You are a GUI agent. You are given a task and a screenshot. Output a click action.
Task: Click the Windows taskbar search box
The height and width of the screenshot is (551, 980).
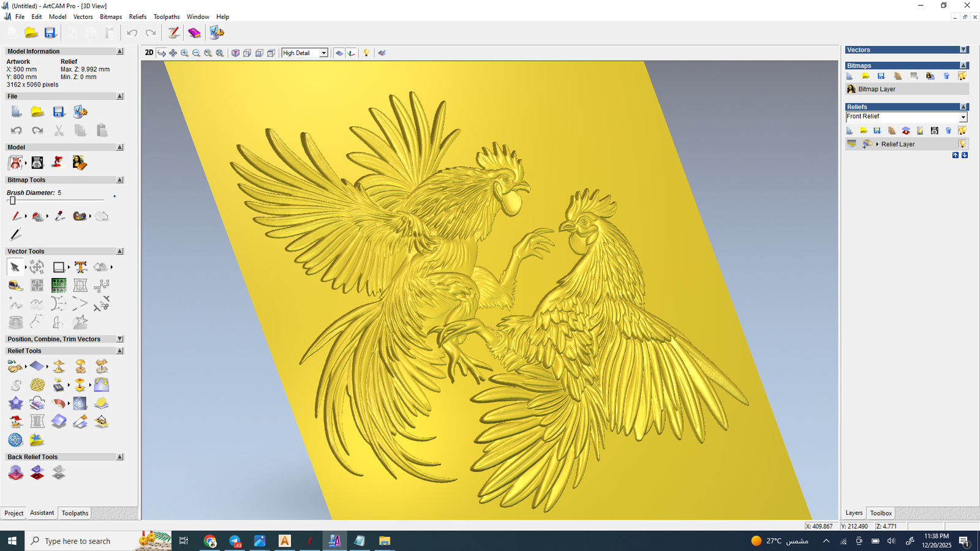pos(86,541)
